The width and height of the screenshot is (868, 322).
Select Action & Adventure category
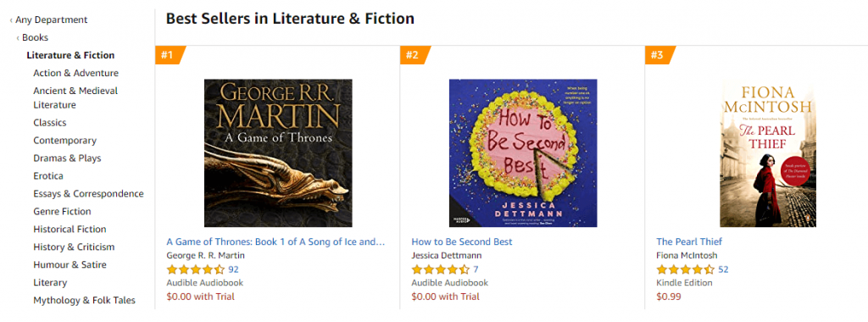[x=75, y=73]
